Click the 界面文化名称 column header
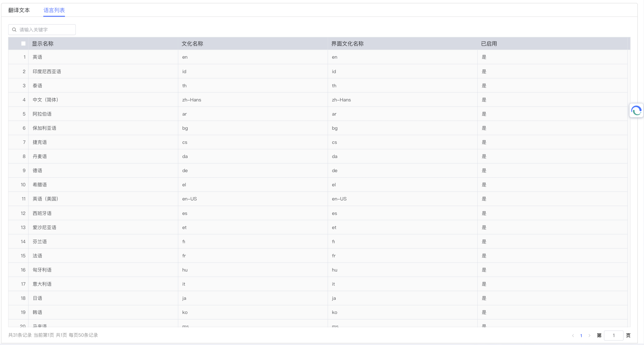 point(347,43)
